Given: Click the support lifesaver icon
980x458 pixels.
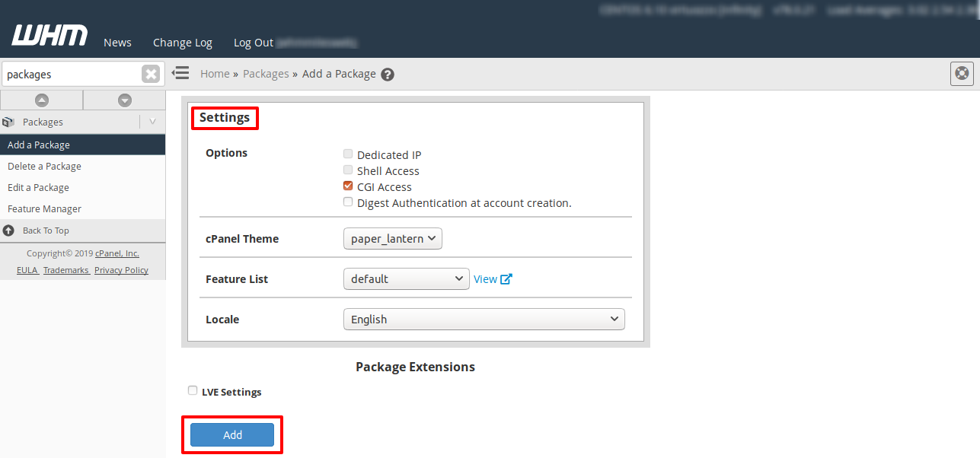Looking at the screenshot, I should [x=962, y=74].
